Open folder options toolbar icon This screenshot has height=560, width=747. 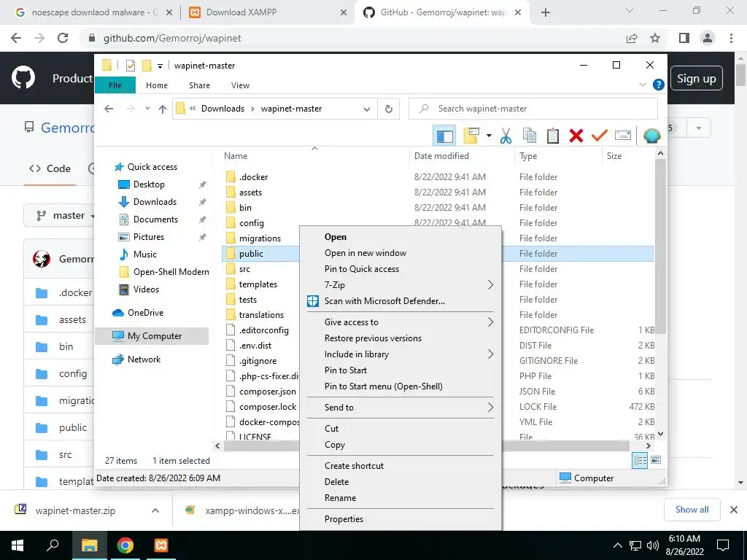(471, 136)
